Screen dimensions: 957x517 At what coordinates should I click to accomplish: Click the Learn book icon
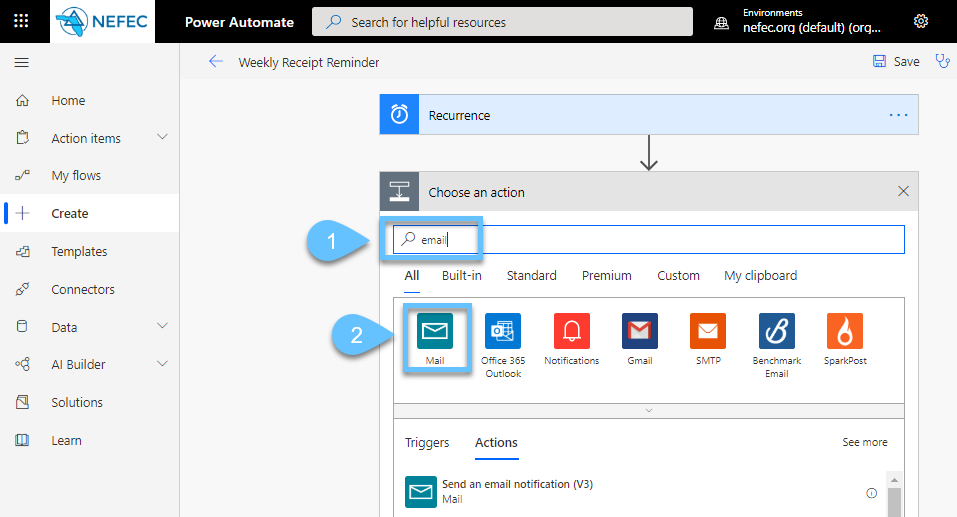pyautogui.click(x=22, y=440)
